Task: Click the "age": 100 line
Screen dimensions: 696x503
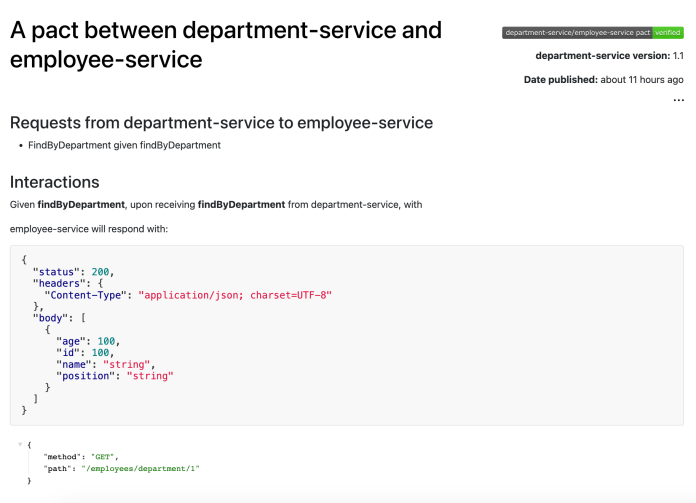Action: [88, 341]
